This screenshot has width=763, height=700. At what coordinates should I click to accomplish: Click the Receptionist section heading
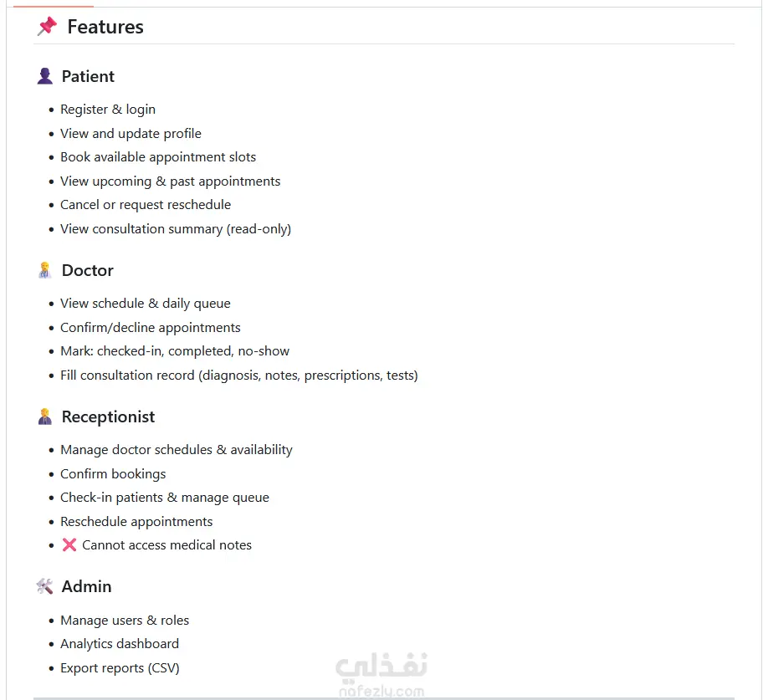(x=108, y=416)
